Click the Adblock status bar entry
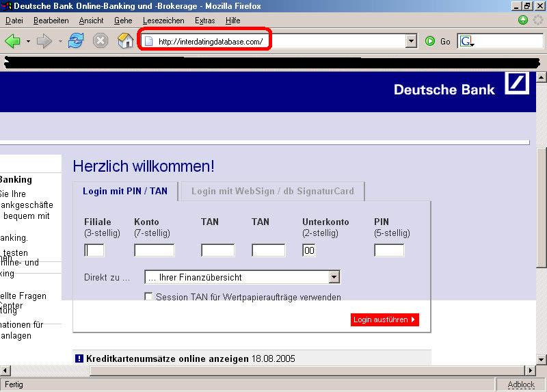The height and width of the screenshot is (392, 547). [x=521, y=384]
